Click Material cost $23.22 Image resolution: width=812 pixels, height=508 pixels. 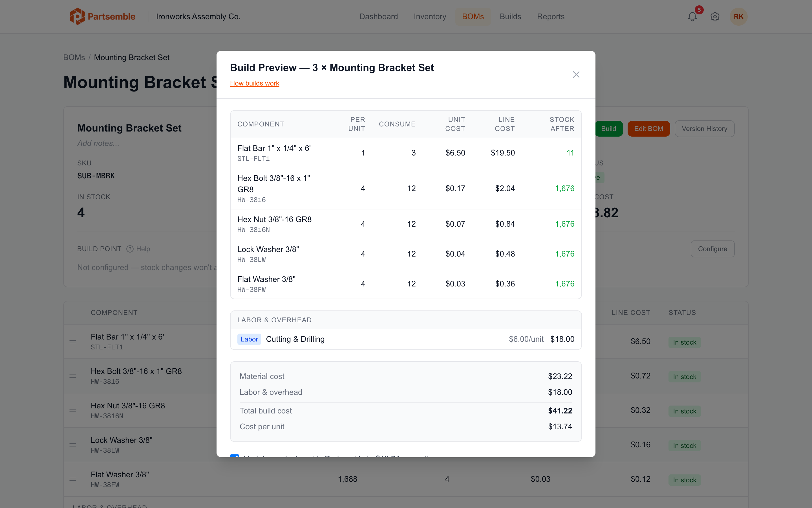click(x=560, y=376)
